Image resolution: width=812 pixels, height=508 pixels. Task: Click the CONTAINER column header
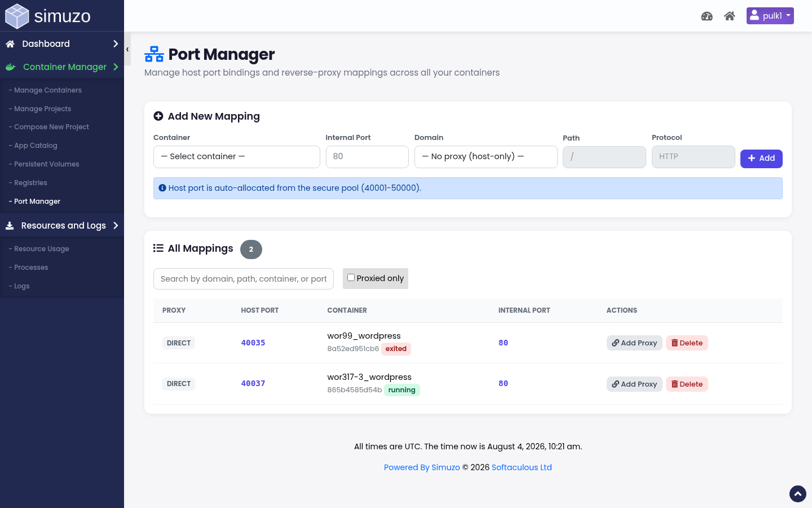tap(347, 310)
